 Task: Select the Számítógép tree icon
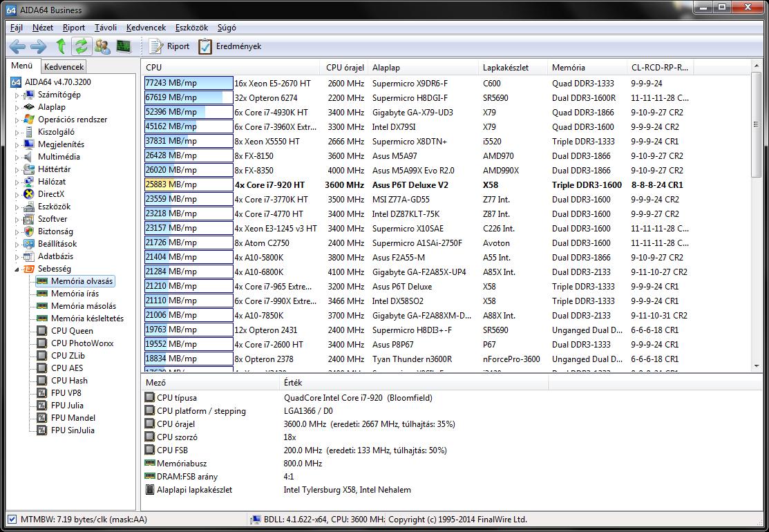[30, 95]
